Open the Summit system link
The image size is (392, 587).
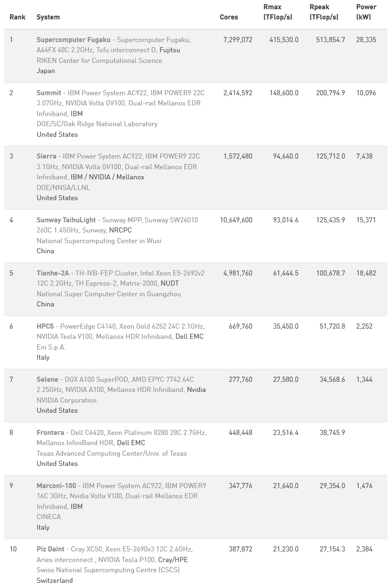pyautogui.click(x=48, y=93)
